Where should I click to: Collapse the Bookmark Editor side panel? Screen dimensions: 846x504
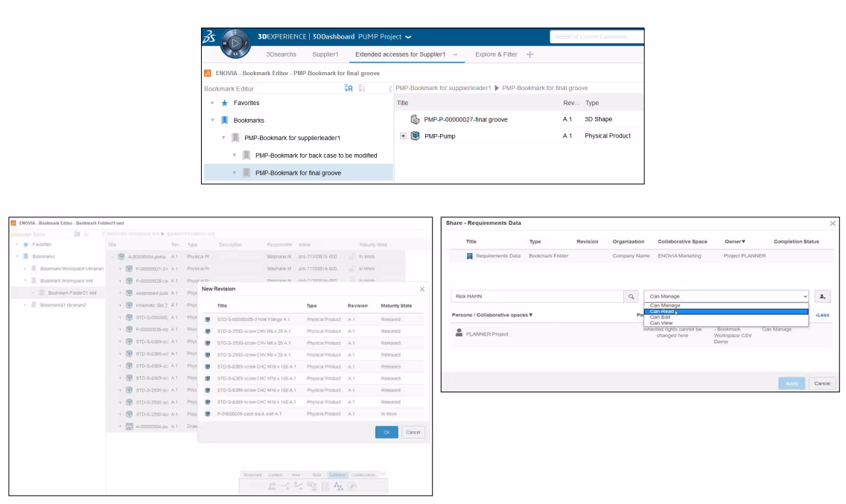coord(390,88)
